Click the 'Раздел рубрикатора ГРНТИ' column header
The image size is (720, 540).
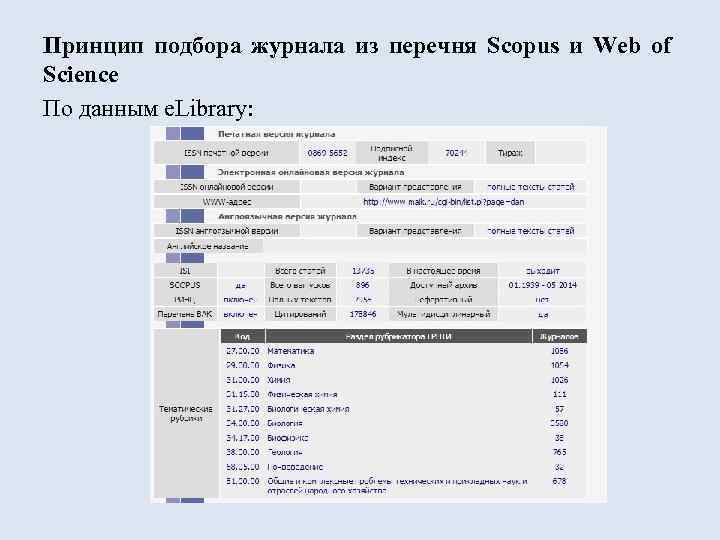(x=399, y=337)
